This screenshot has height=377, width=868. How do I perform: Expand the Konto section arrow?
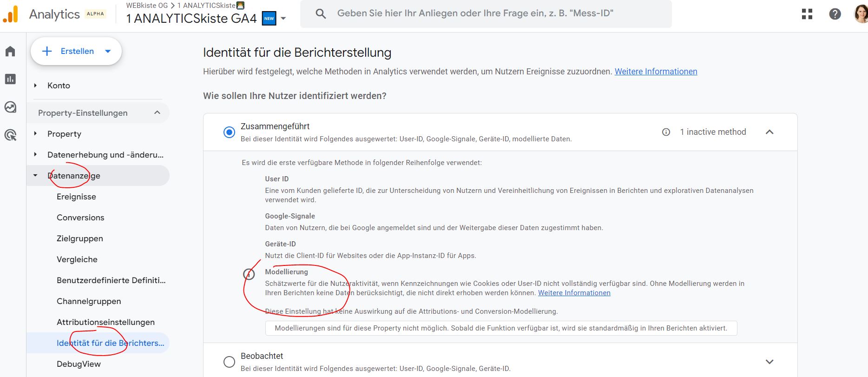tap(35, 86)
